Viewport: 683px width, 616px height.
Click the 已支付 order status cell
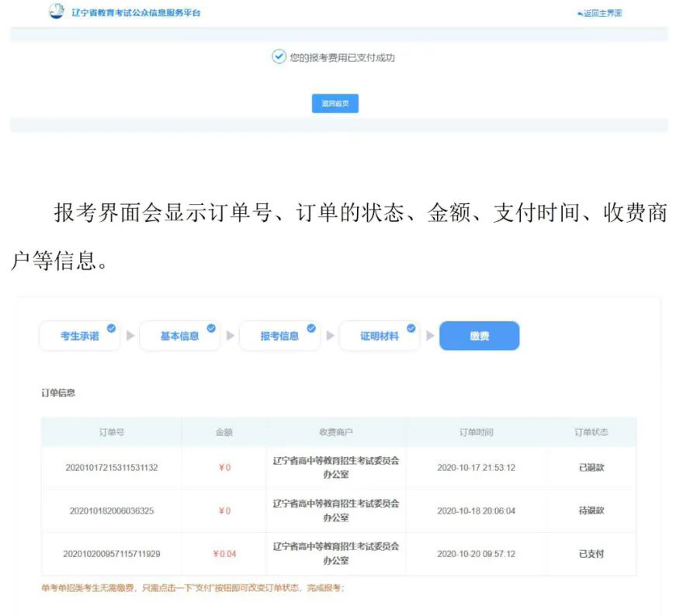tap(591, 554)
